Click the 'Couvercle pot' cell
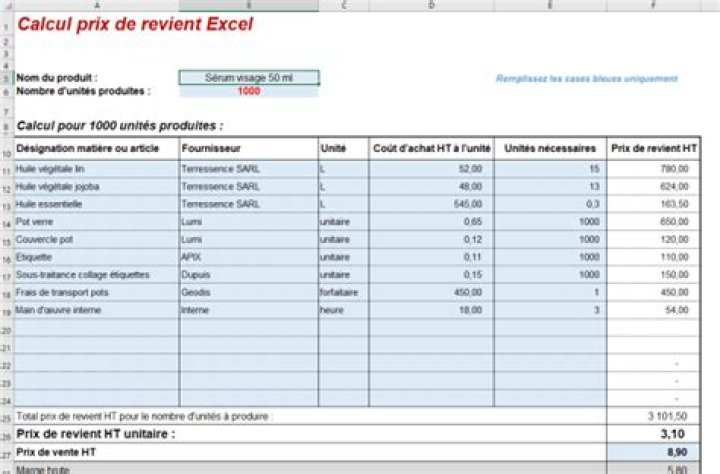 (97, 239)
